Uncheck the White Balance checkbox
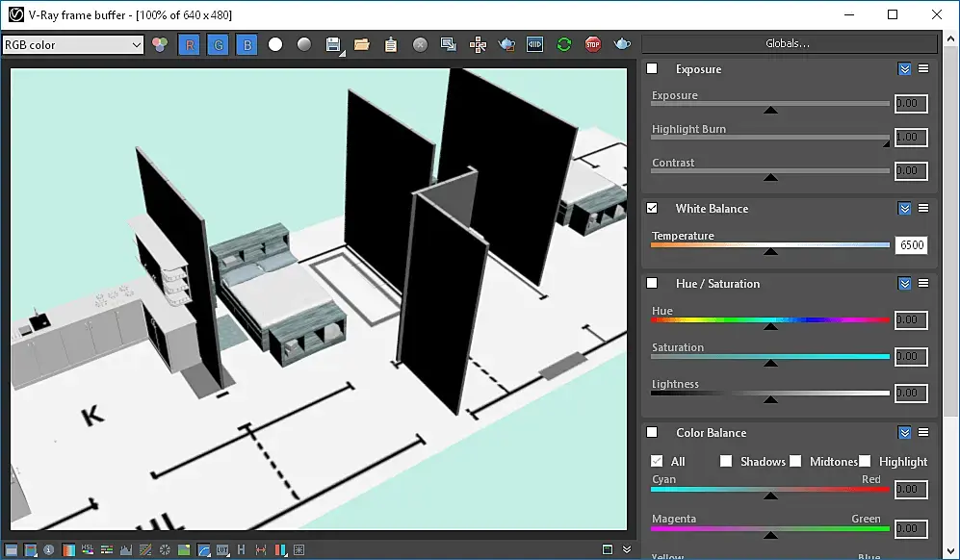The image size is (960, 560). [653, 208]
